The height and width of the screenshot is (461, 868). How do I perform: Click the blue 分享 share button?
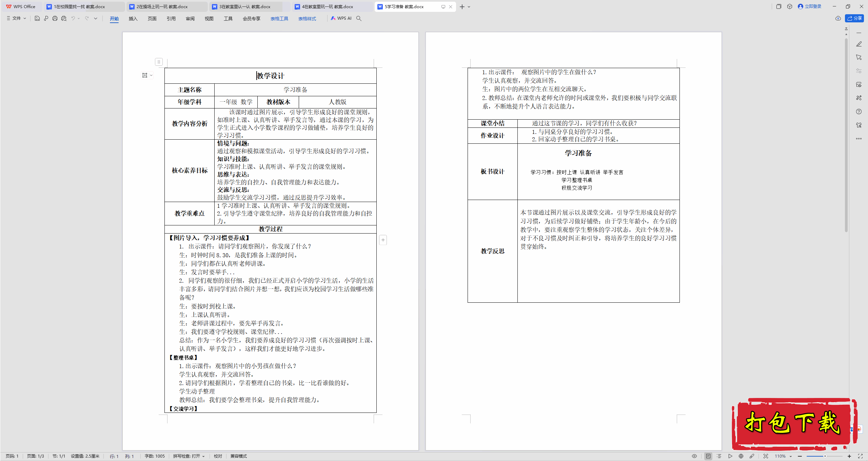click(854, 18)
